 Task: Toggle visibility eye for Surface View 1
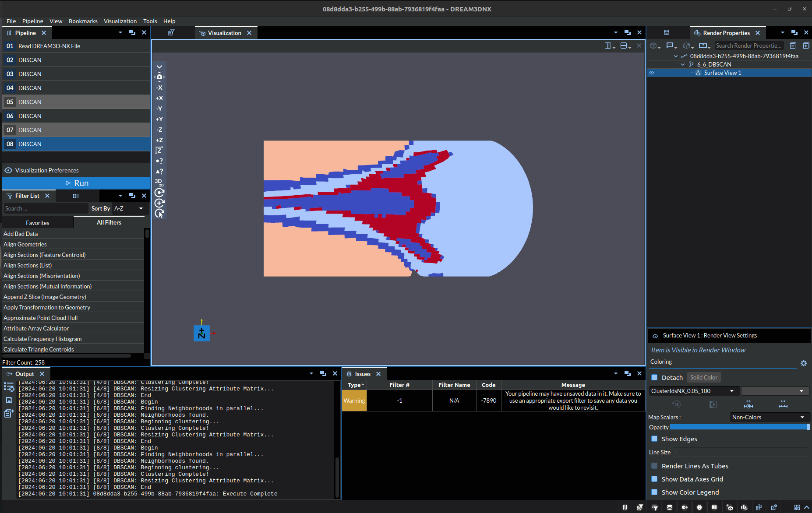(652, 73)
